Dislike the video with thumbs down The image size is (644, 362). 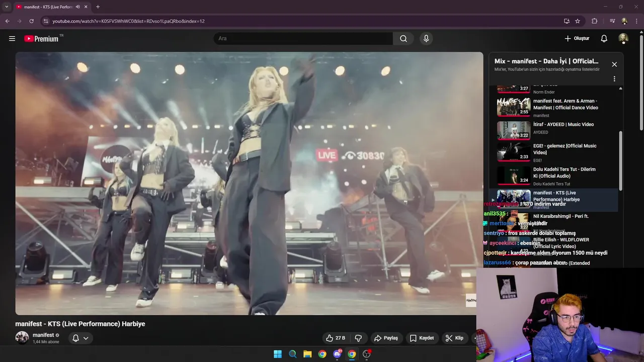pyautogui.click(x=359, y=338)
